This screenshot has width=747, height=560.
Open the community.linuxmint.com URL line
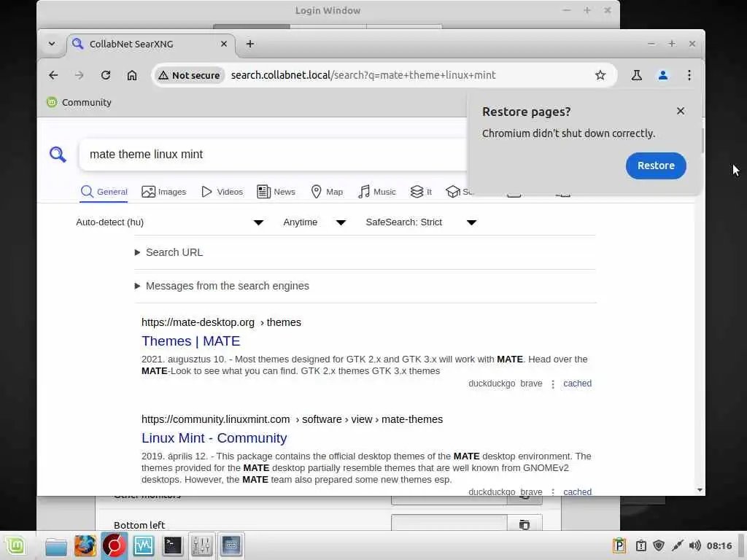coord(292,419)
